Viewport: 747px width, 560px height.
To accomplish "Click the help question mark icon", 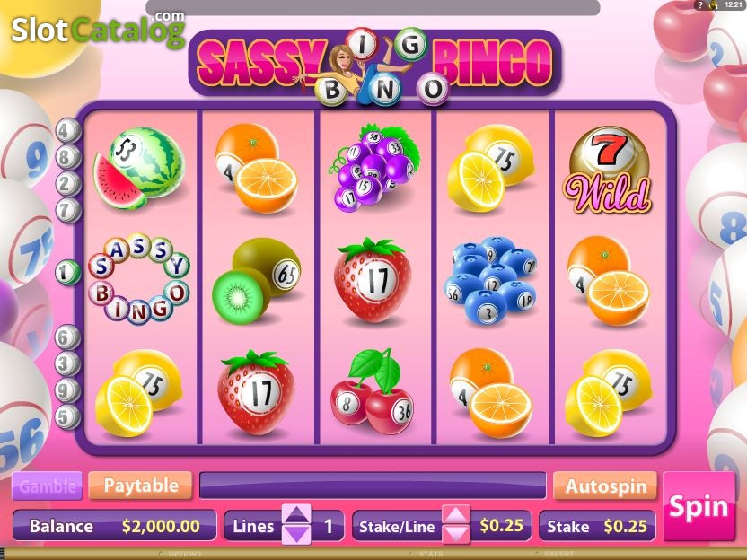I will point(699,5).
